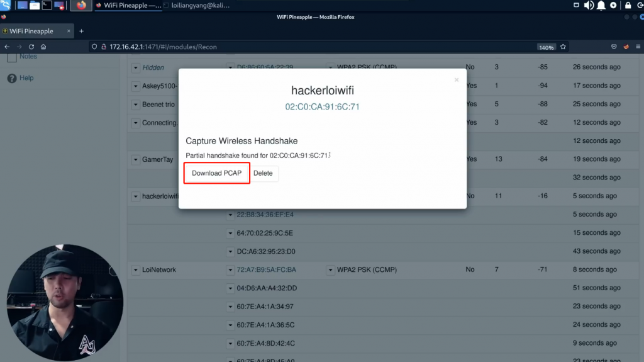Reset the 140% zoom level
Image resolution: width=644 pixels, height=362 pixels.
547,47
